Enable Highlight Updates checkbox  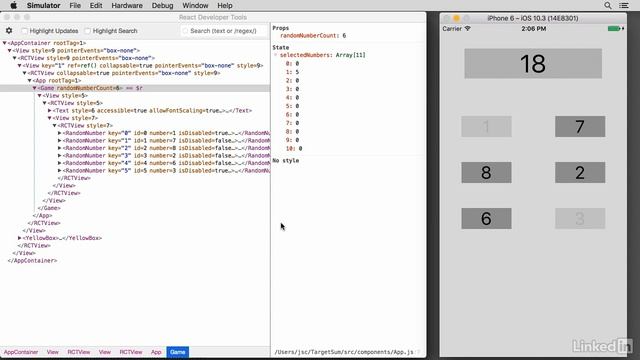pyautogui.click(x=24, y=31)
